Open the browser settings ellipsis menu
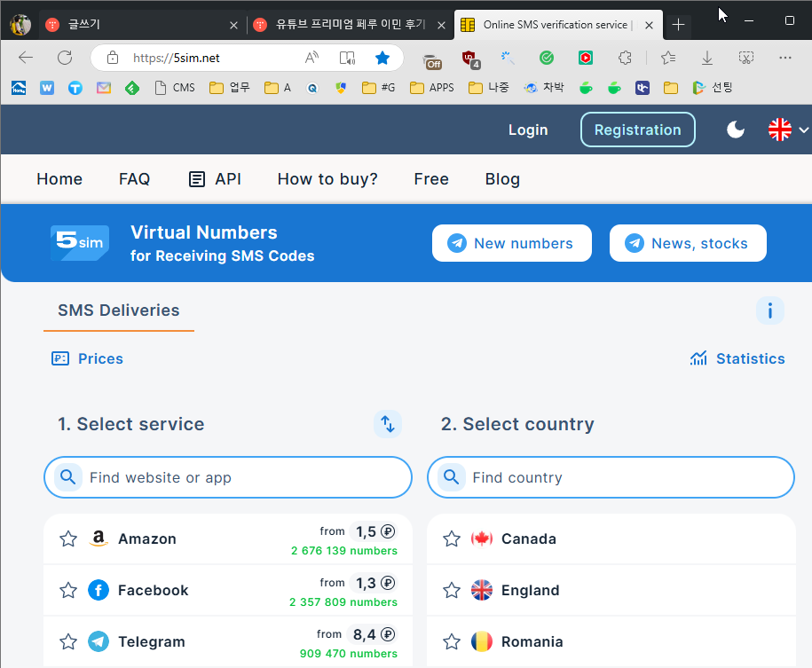812x668 pixels. coord(785,58)
